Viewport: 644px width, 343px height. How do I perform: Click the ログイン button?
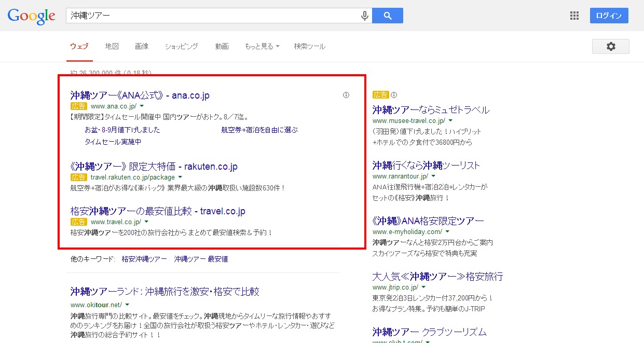tap(609, 16)
